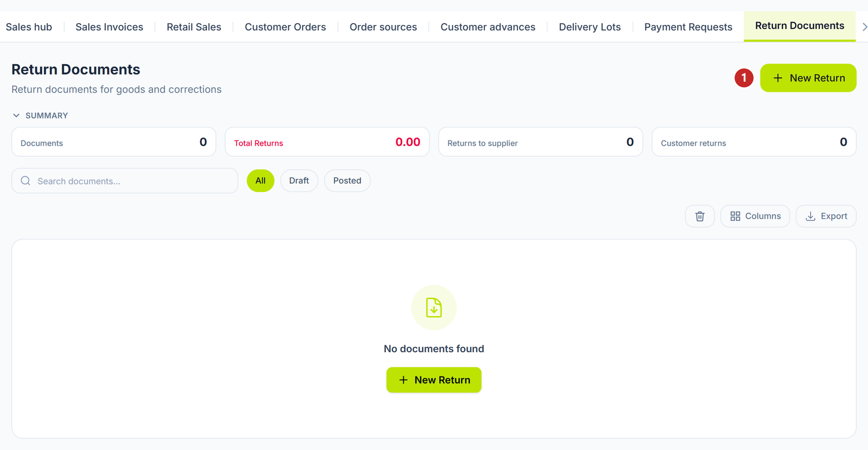Open the Columns chooser

(755, 216)
